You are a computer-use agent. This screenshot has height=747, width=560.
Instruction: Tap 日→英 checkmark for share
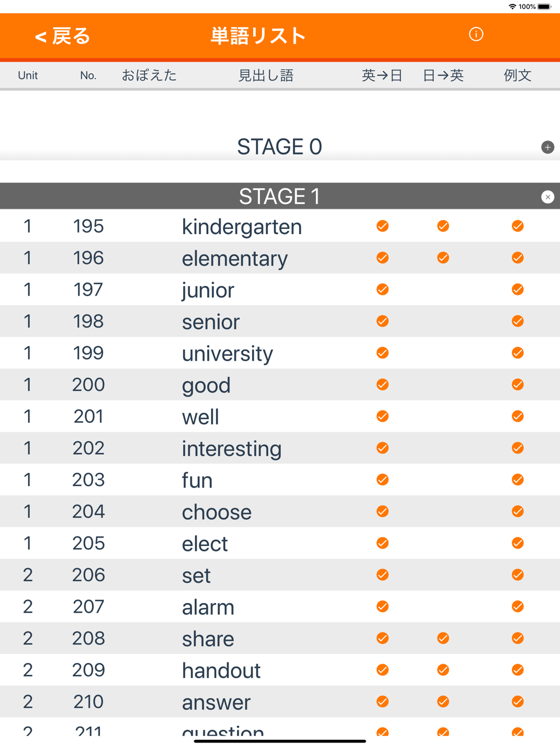(x=443, y=638)
